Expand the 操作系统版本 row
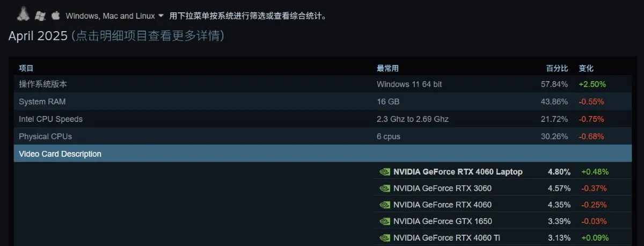Image resolution: width=644 pixels, height=246 pixels. coord(323,84)
